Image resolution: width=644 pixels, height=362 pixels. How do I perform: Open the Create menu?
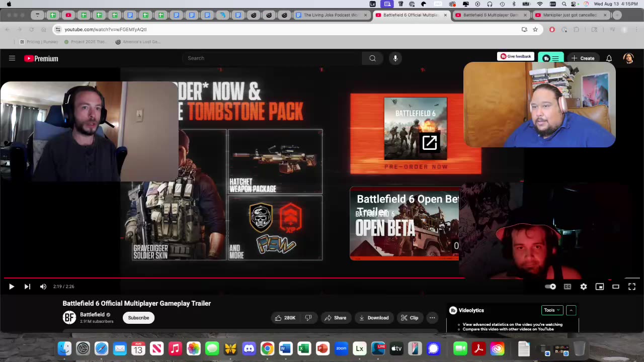(x=583, y=58)
